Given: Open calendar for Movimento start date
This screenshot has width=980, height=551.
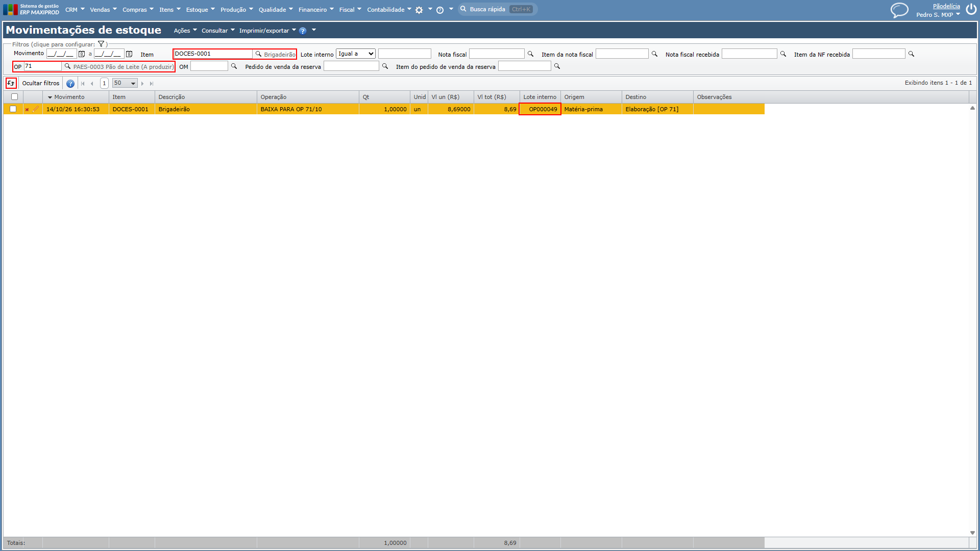Looking at the screenshot, I should [82, 54].
